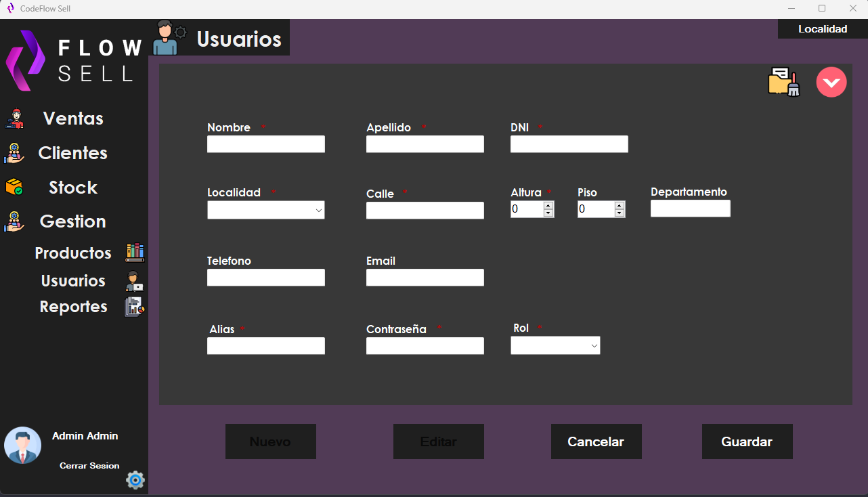The height and width of the screenshot is (497, 868).
Task: Click Cerrar Sesion to log out
Action: [89, 465]
